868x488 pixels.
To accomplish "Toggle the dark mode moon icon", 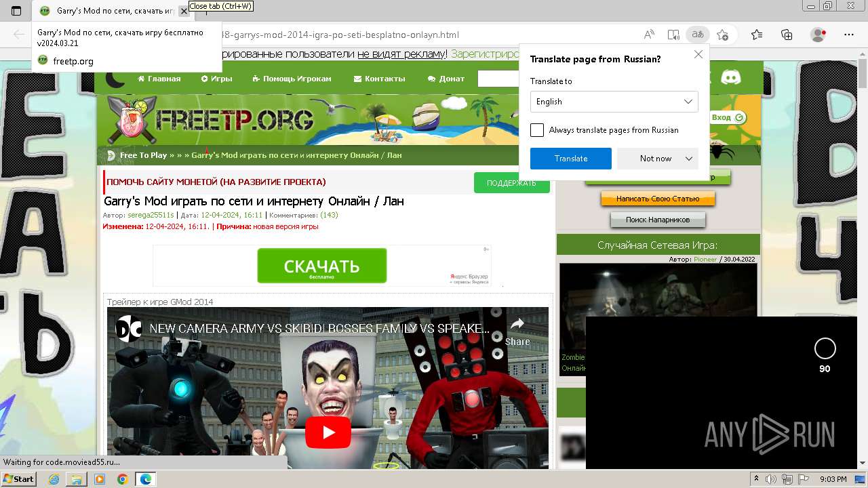I will 115,79.
